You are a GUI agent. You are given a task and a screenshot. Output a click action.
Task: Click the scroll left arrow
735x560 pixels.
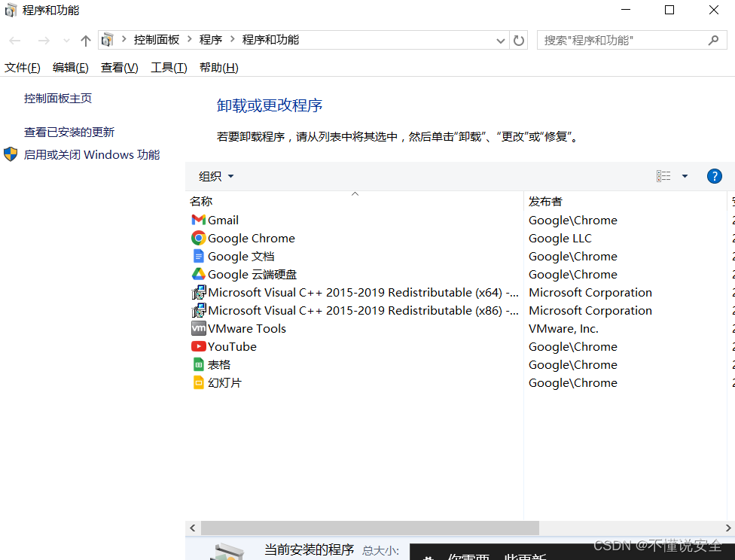point(193,528)
